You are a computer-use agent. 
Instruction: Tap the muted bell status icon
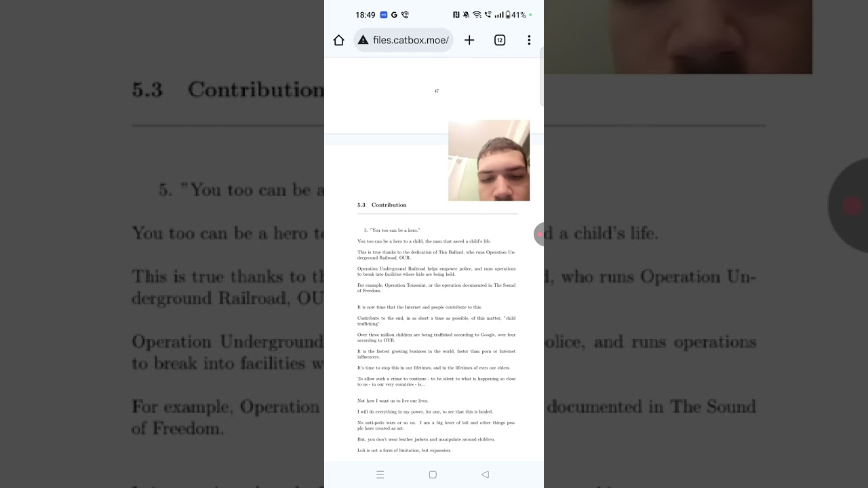click(466, 15)
